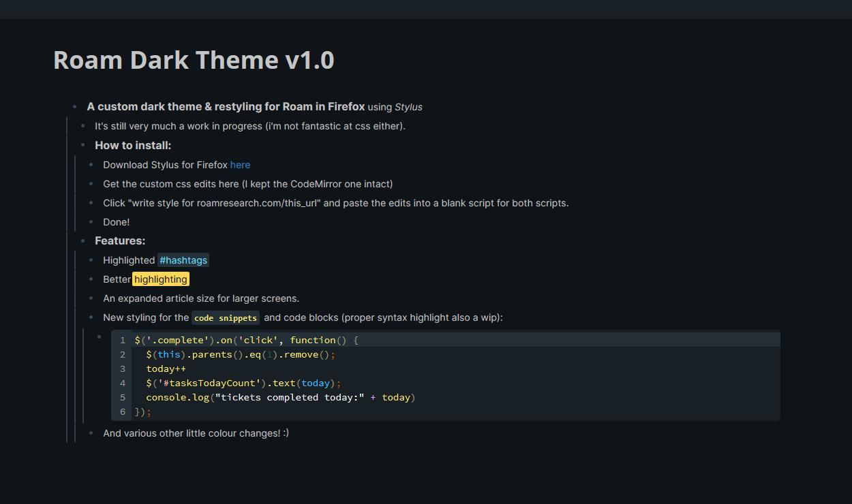This screenshot has height=504, width=852.
Task: Open the 'here' link for Stylus download
Action: (x=240, y=165)
